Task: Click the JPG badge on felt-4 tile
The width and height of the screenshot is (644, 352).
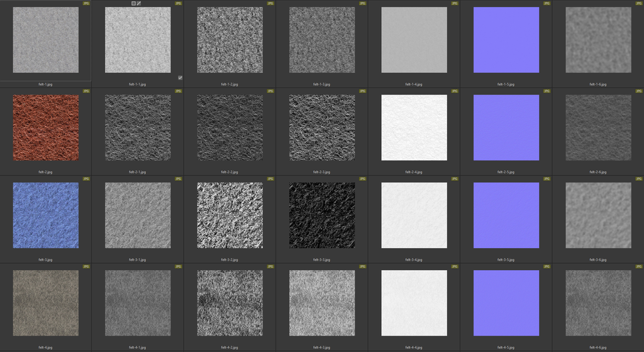Action: pyautogui.click(x=86, y=266)
